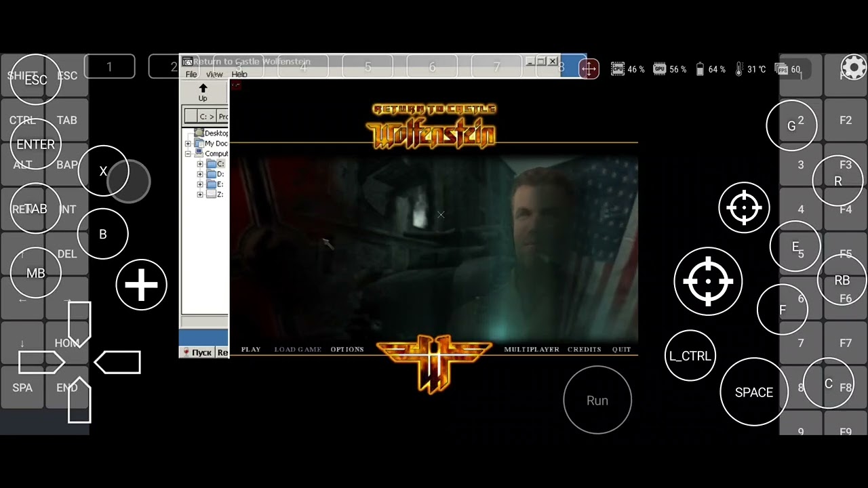Screen dimensions: 868x488
Task: Tap the small crosshair aim button
Action: coord(744,207)
